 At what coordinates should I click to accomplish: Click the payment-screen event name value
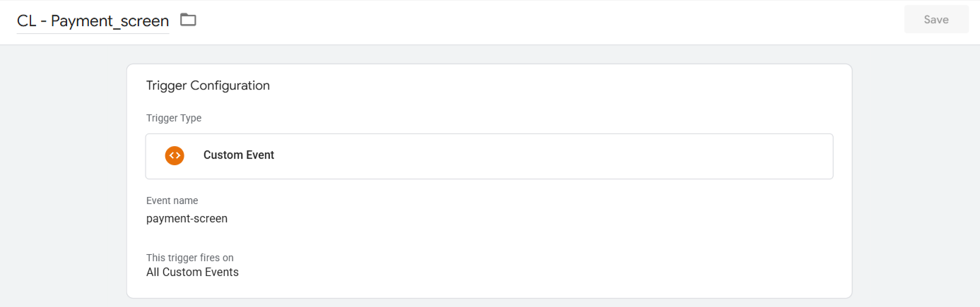click(187, 219)
